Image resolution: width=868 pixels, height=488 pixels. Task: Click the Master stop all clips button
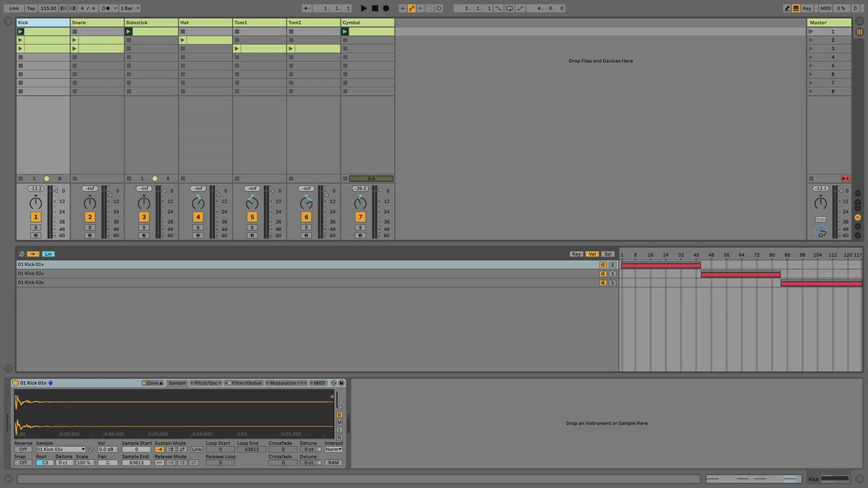point(845,179)
